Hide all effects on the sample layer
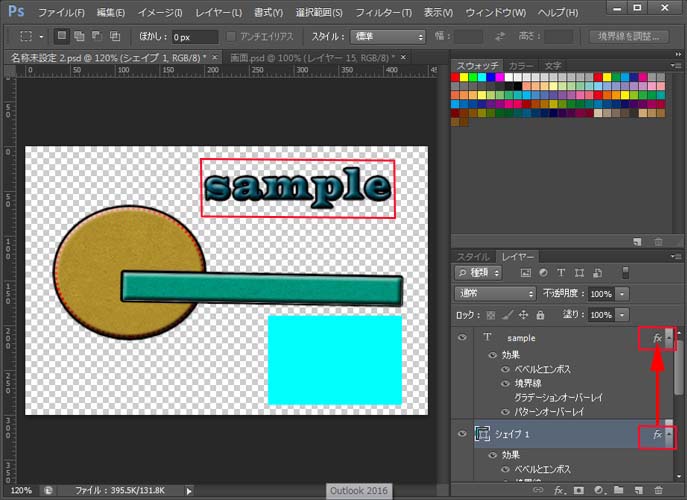Viewport: 687px width, 500px height. [x=492, y=355]
